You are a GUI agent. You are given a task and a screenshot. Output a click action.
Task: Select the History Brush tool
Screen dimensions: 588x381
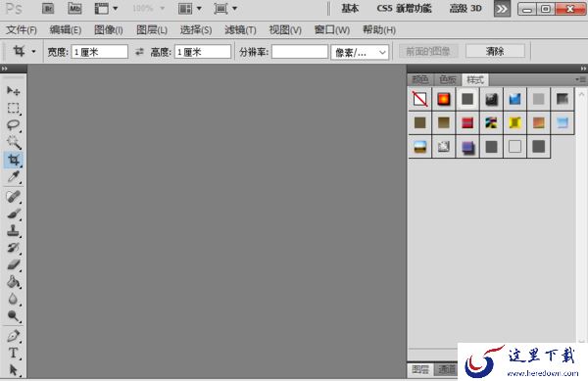click(13, 248)
